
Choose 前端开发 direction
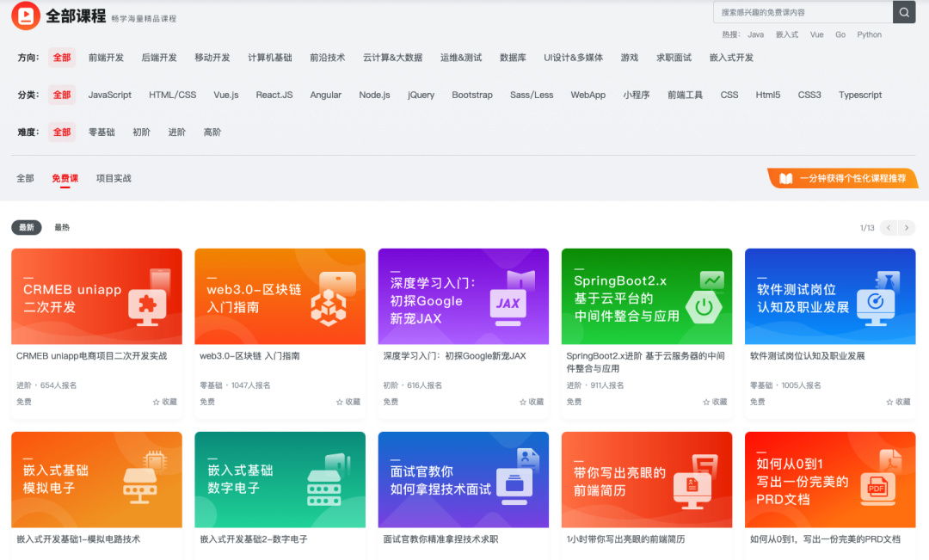tap(106, 58)
